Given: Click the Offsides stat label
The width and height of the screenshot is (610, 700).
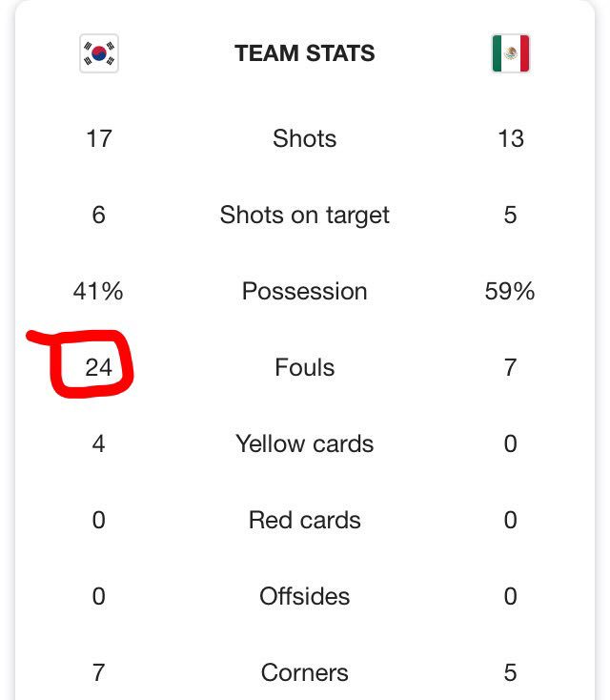Looking at the screenshot, I should tap(305, 596).
